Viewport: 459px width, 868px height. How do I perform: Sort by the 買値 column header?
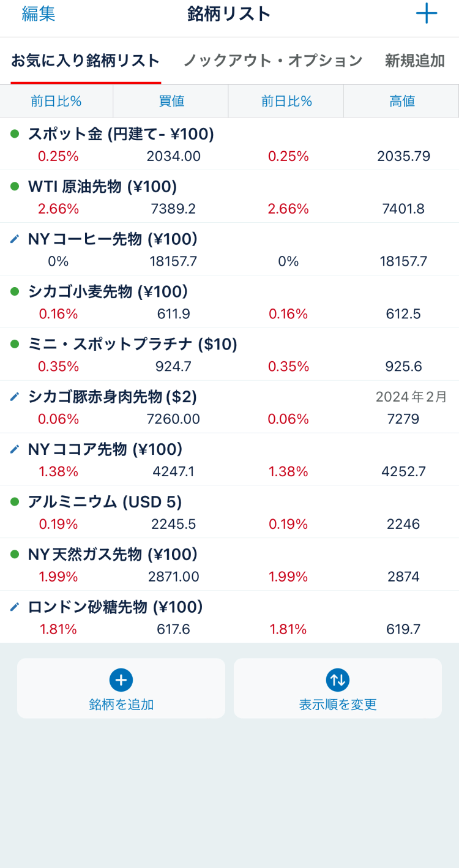[x=171, y=101]
